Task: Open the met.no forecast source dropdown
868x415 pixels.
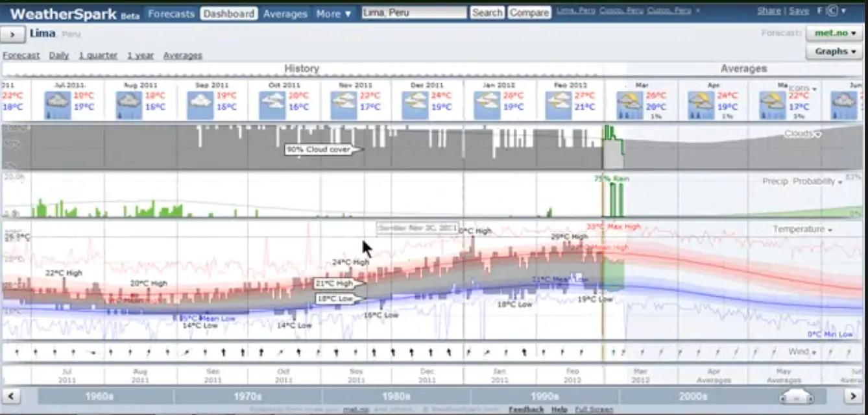Action: (x=835, y=33)
